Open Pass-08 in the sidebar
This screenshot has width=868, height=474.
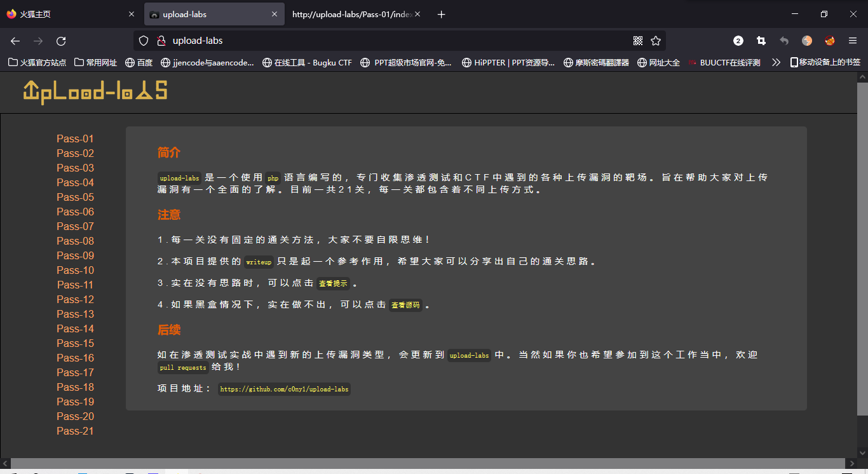click(x=75, y=241)
